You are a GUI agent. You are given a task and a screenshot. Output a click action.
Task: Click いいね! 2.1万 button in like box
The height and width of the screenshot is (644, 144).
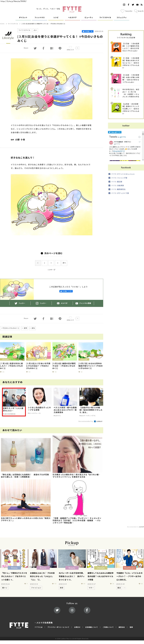point(66,291)
